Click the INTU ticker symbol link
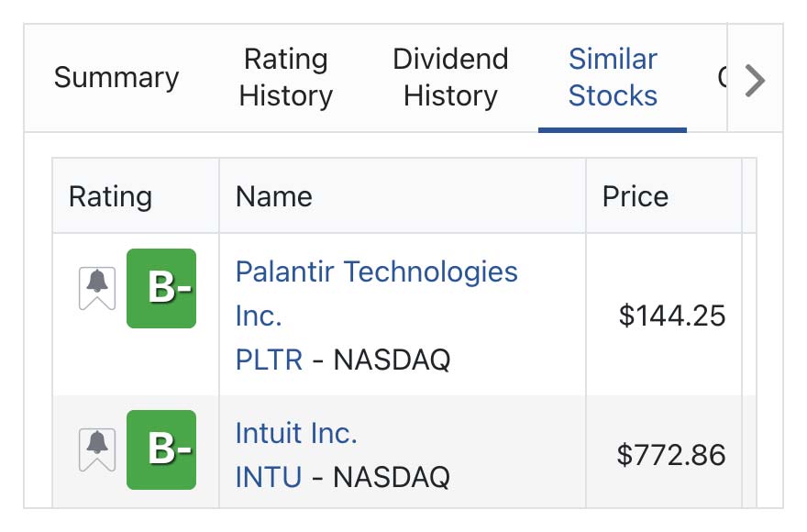Image resolution: width=807 pixels, height=532 pixels. (x=269, y=477)
